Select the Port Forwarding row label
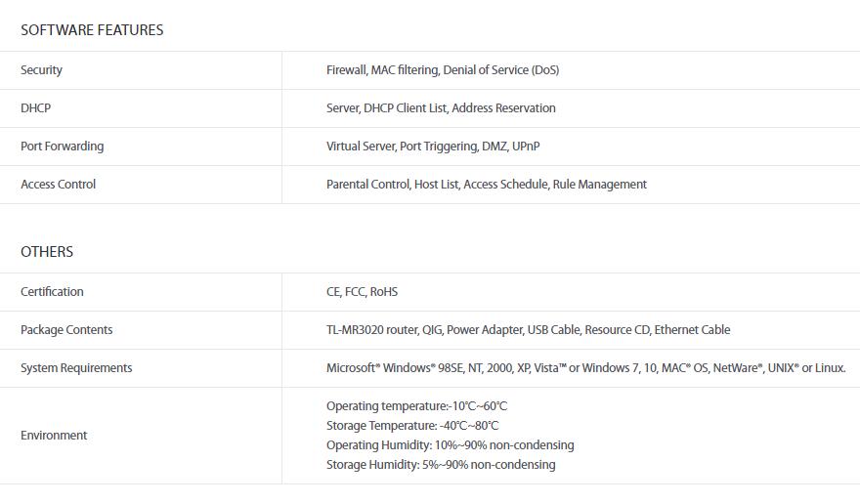Image resolution: width=860 pixels, height=504 pixels. coord(62,147)
